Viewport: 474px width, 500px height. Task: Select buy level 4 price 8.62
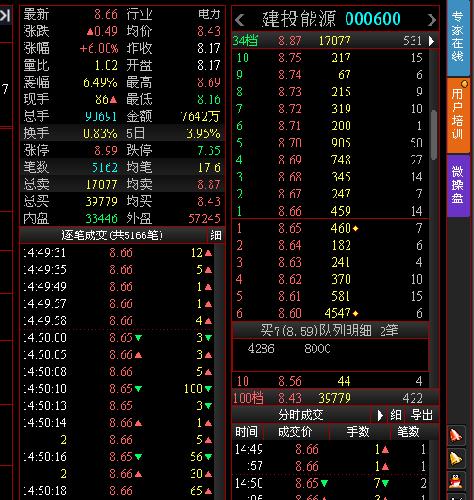click(x=290, y=280)
